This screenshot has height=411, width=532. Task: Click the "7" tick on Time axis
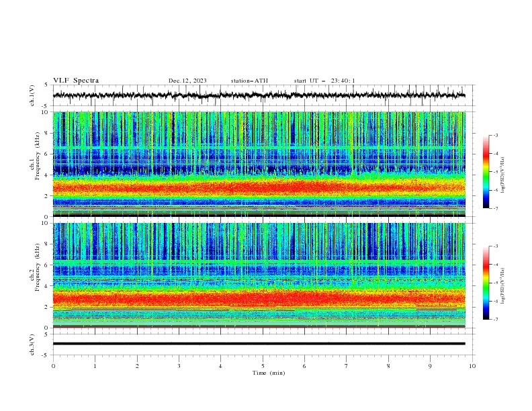pos(347,366)
